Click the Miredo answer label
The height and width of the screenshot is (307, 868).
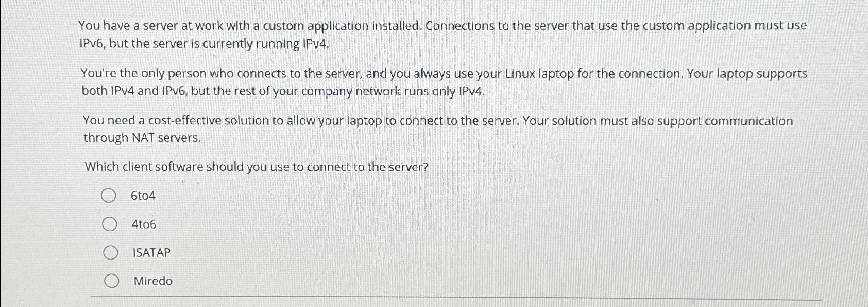(x=152, y=281)
